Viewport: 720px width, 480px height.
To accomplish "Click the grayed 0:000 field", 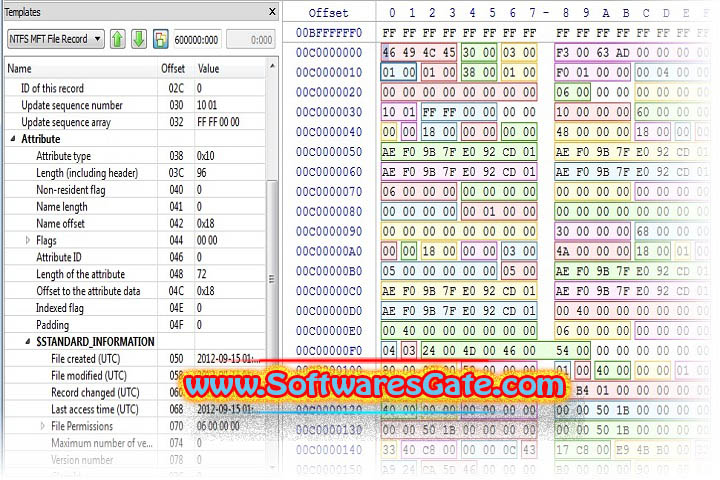I will 251,40.
